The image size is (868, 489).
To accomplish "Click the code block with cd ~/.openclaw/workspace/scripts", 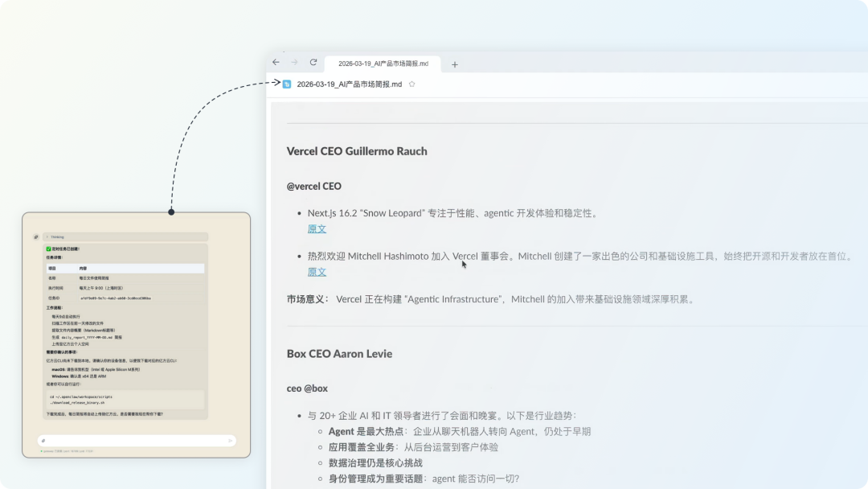I will point(125,400).
